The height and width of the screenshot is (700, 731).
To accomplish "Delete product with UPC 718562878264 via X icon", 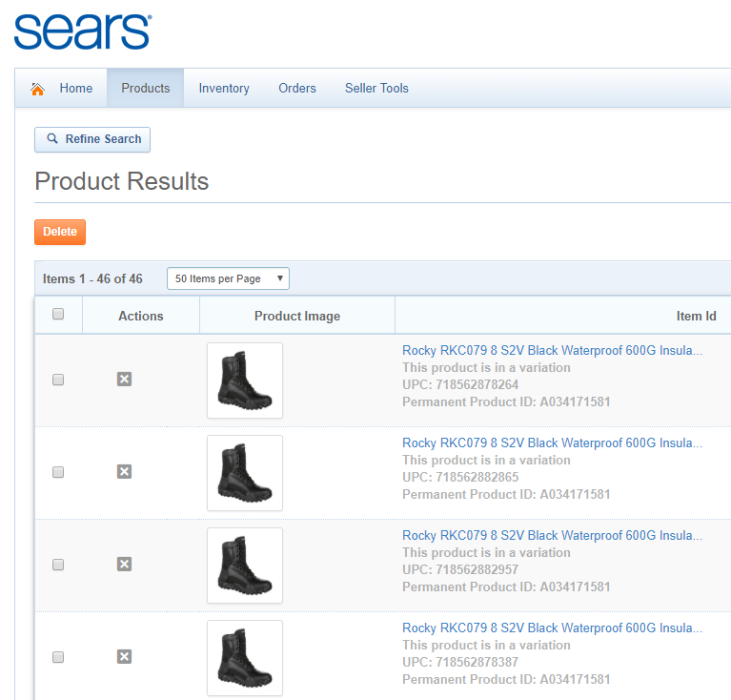I will (124, 380).
